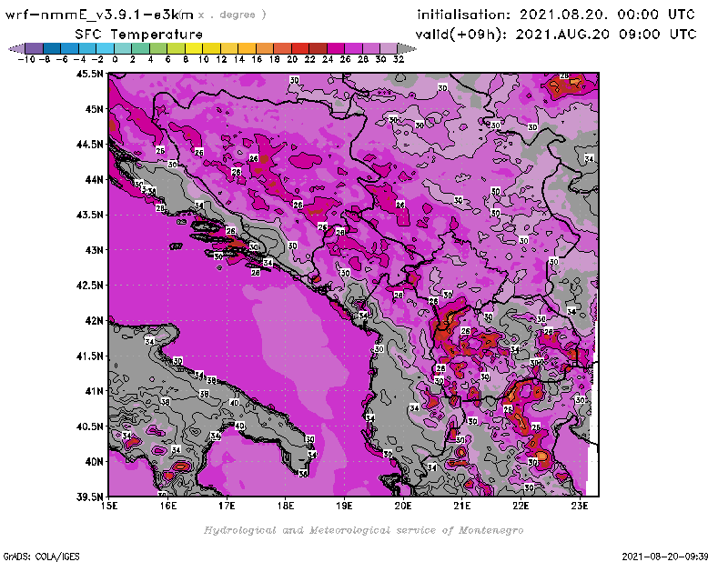
Task: Click the -10 value on the legend
Action: click(26, 59)
